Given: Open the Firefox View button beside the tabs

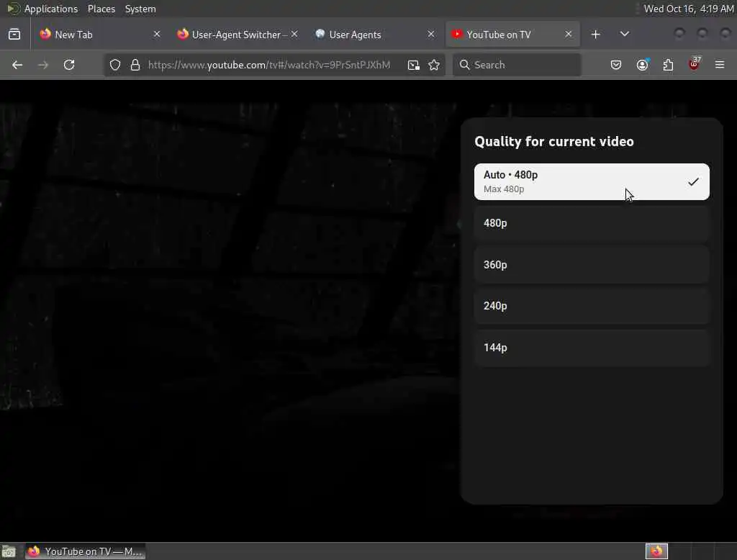Looking at the screenshot, I should point(14,35).
